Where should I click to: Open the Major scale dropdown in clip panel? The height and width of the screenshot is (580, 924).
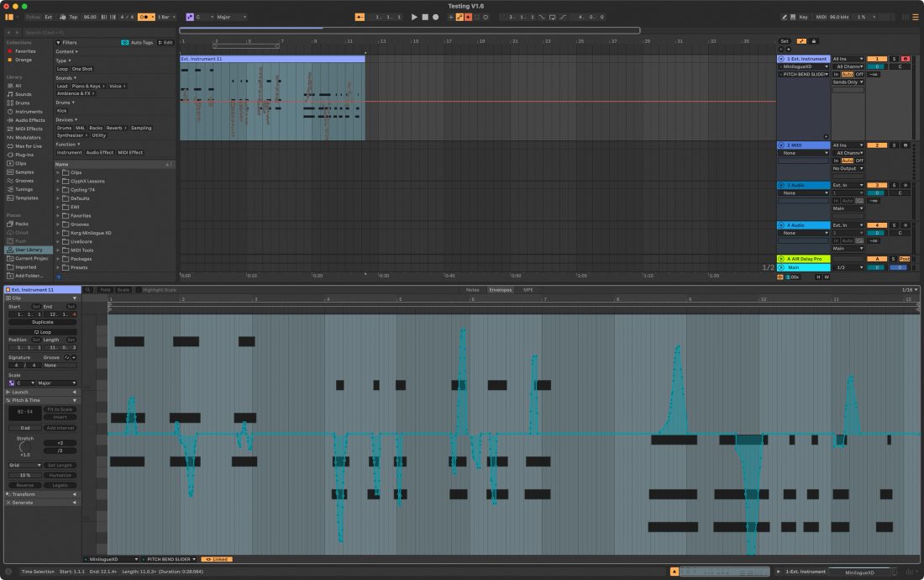tap(55, 382)
